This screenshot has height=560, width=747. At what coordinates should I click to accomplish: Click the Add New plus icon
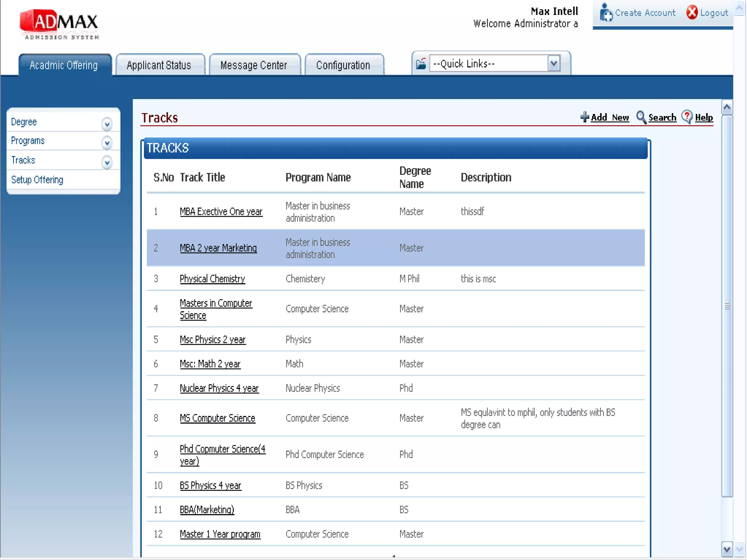(x=584, y=117)
